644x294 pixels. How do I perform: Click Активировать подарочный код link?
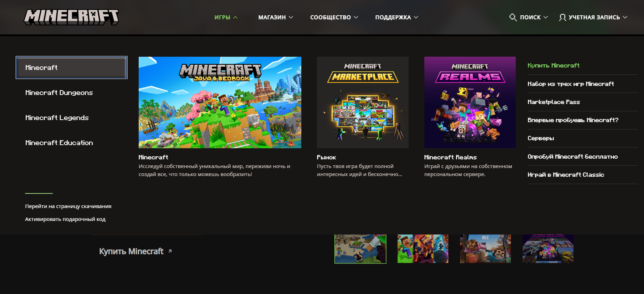pyautogui.click(x=65, y=219)
